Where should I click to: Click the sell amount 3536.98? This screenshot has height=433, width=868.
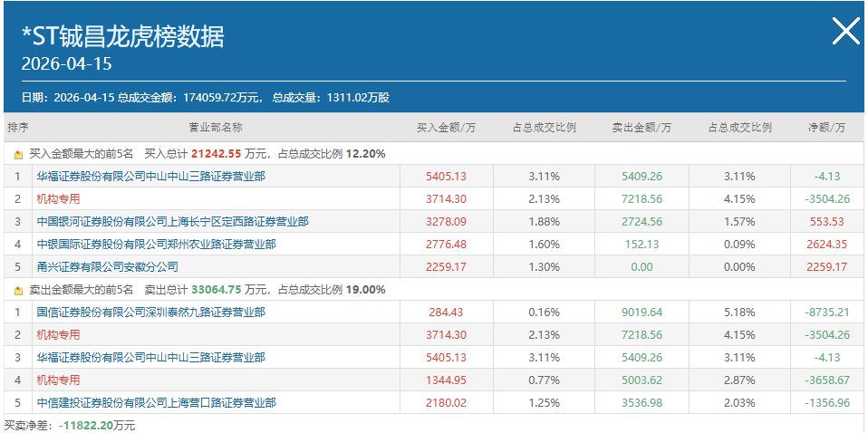click(641, 403)
